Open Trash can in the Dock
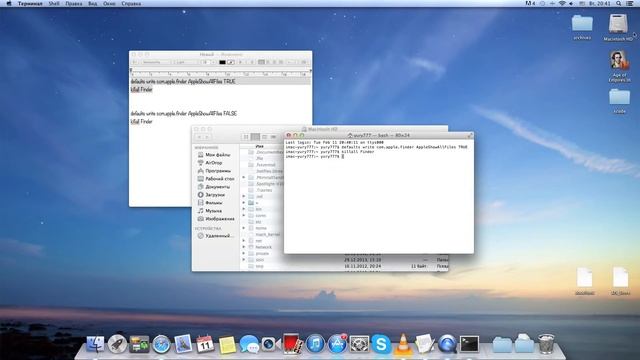The height and width of the screenshot is (360, 640). tap(546, 344)
